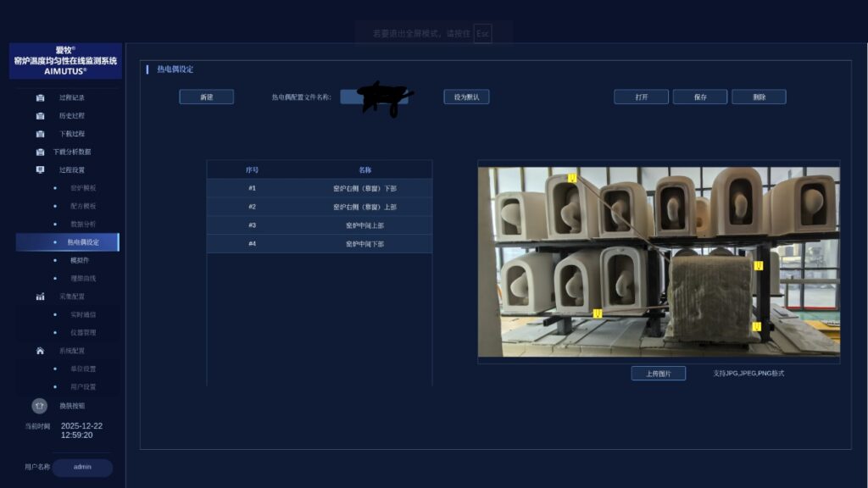Click the icon next to 下载分析数据

pos(40,152)
